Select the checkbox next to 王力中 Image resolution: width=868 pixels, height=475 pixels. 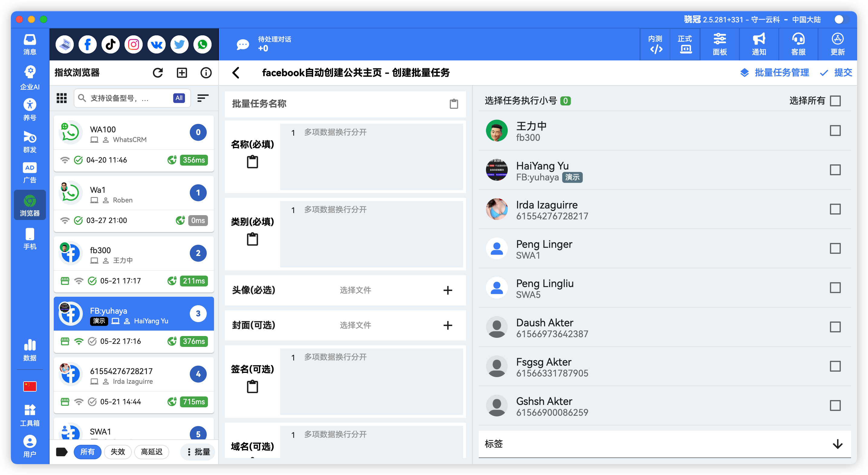835,130
